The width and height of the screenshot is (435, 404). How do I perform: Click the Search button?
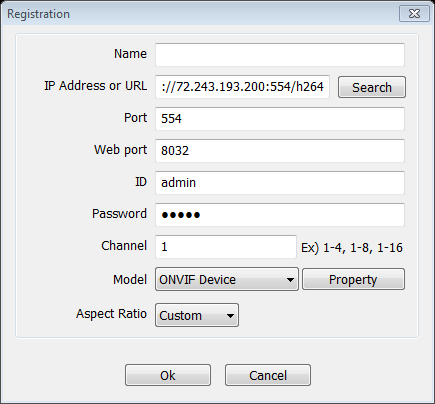click(x=372, y=87)
